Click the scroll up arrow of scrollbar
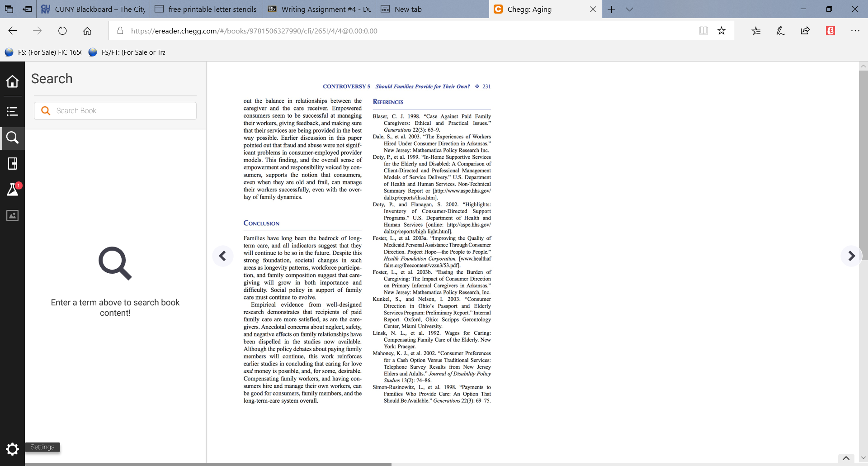The width and height of the screenshot is (868, 466). tap(863, 66)
